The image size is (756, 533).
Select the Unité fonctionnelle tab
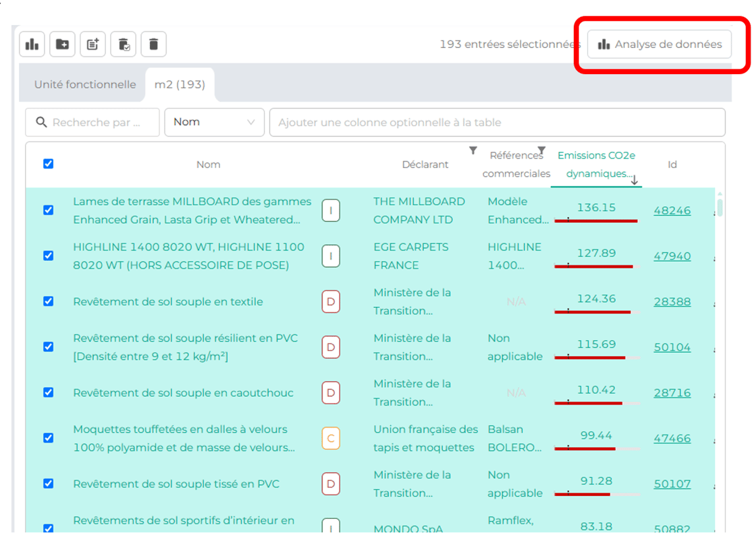click(85, 84)
